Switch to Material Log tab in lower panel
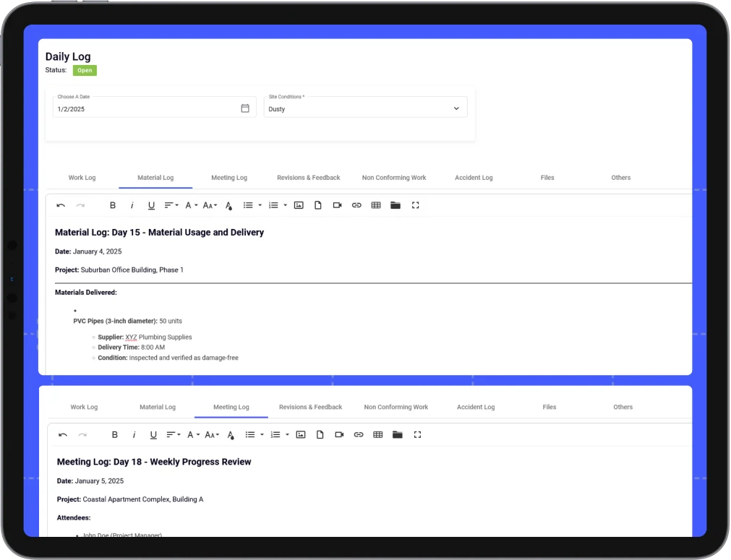 pyautogui.click(x=158, y=408)
